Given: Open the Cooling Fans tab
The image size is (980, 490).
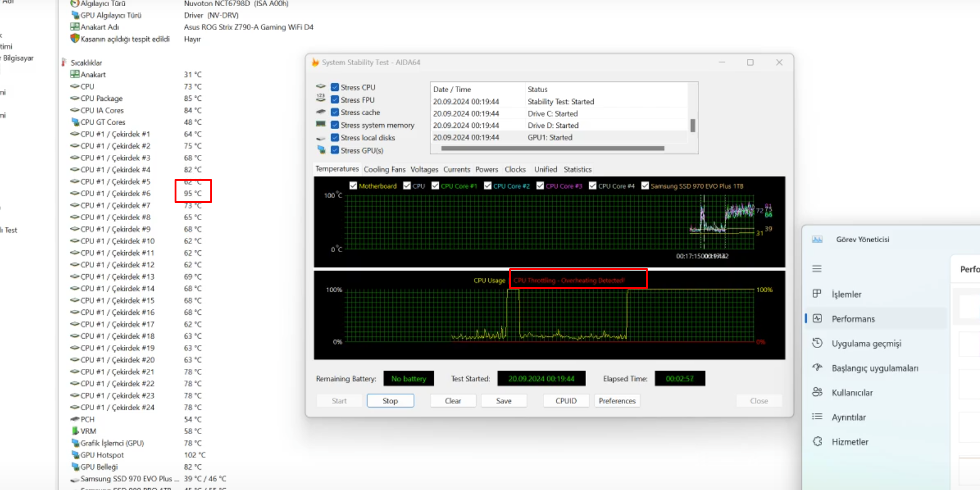Looking at the screenshot, I should point(384,170).
